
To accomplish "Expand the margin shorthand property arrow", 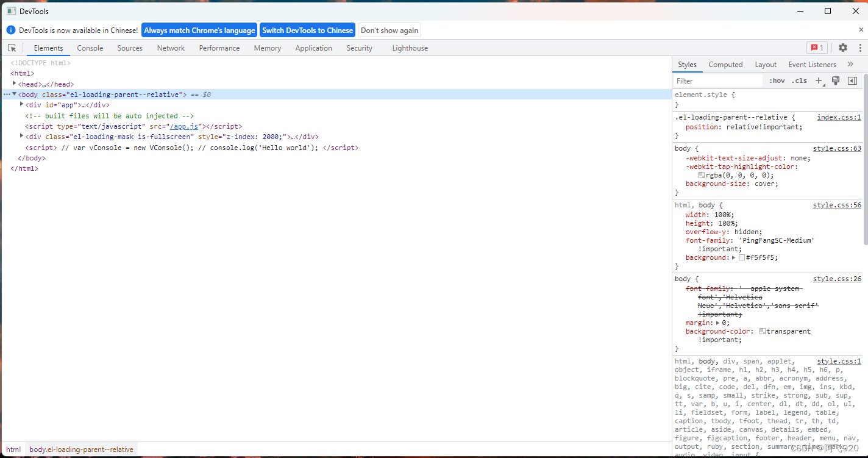I will (x=717, y=323).
